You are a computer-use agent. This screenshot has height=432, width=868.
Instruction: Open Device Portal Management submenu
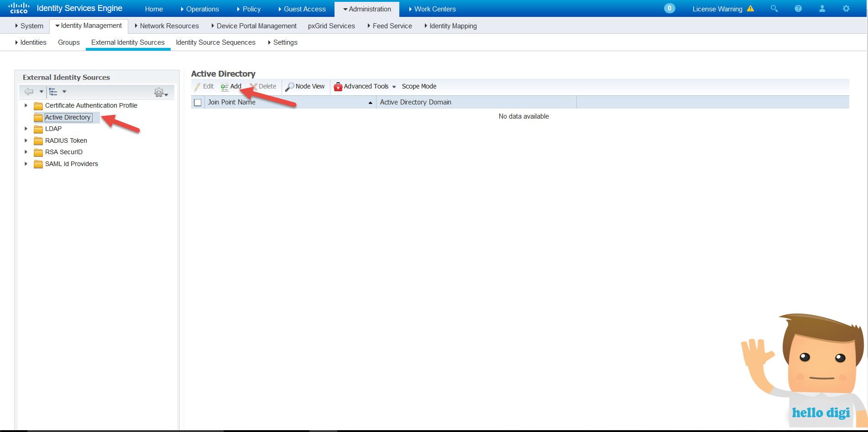[x=254, y=26]
